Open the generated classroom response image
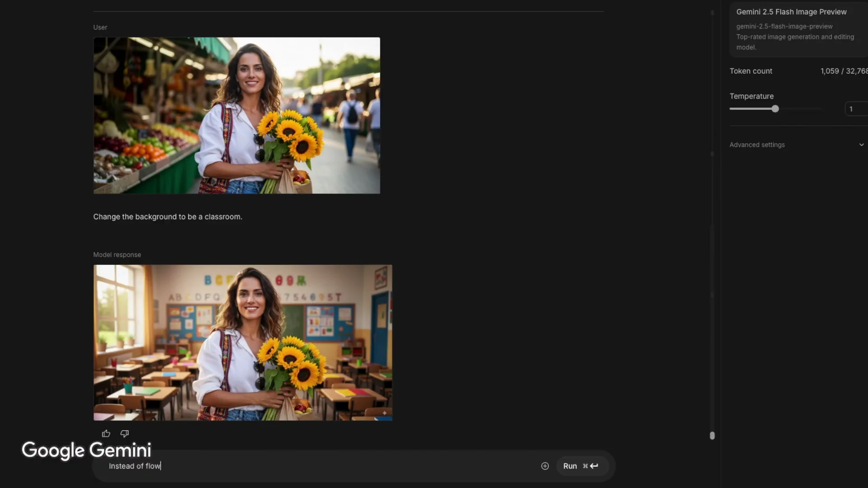The image size is (868, 488). tap(243, 342)
